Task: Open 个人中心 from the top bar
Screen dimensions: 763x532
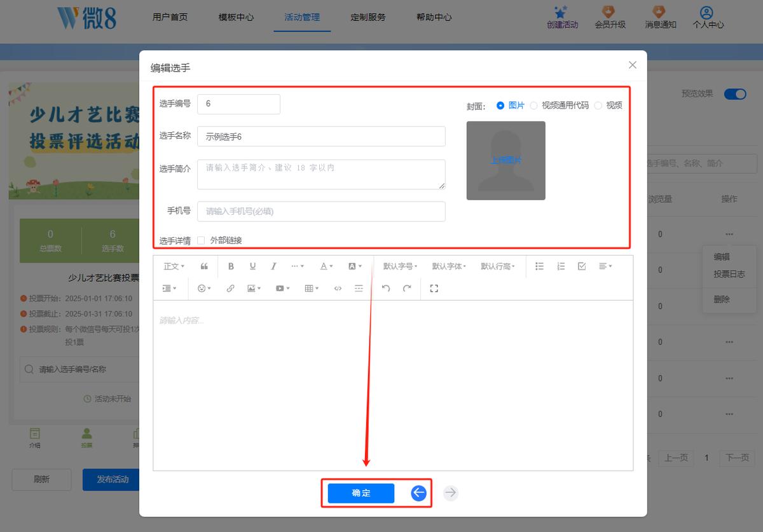Action: [708, 18]
